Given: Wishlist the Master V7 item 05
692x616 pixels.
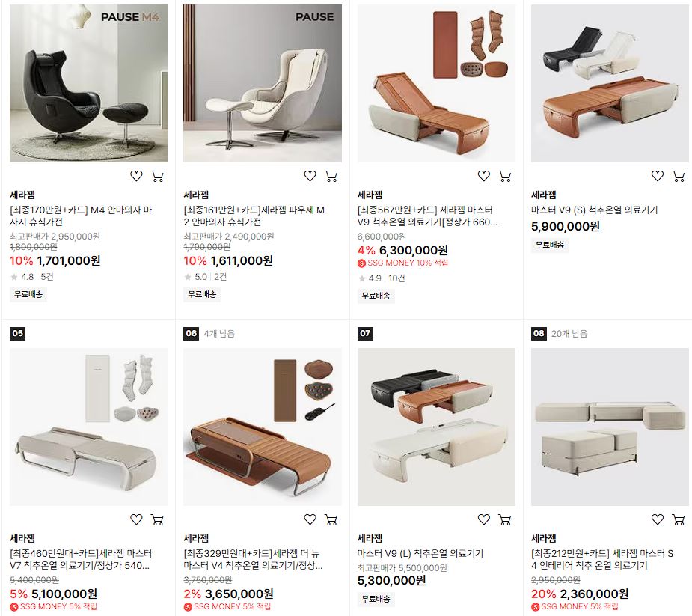Looking at the screenshot, I should [x=136, y=519].
